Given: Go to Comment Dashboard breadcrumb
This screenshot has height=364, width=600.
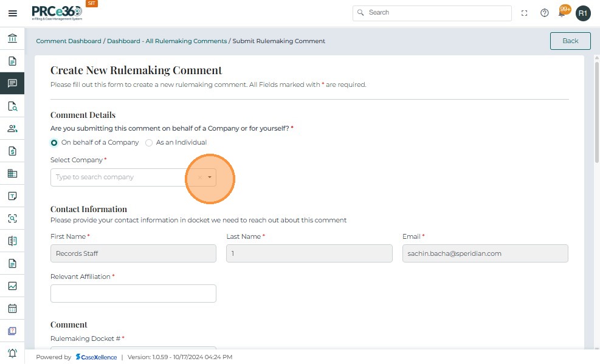Looking at the screenshot, I should [x=69, y=41].
